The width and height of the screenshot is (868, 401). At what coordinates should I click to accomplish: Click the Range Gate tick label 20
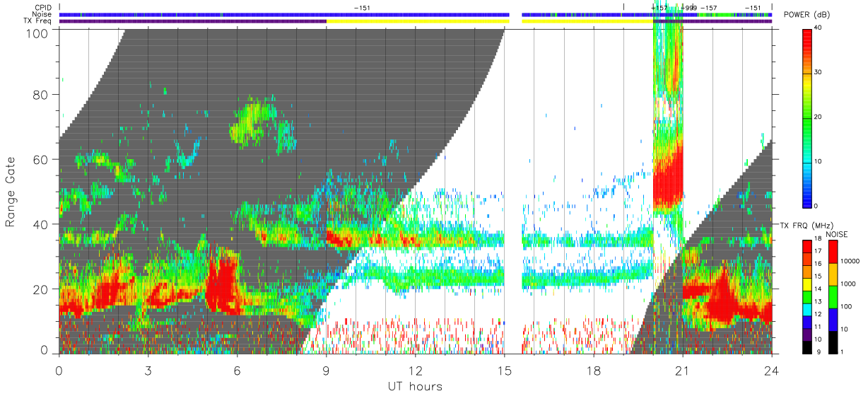point(41,289)
